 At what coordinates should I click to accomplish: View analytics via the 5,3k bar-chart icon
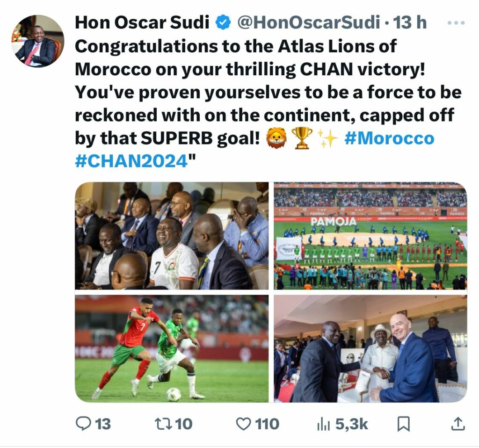coord(324,425)
